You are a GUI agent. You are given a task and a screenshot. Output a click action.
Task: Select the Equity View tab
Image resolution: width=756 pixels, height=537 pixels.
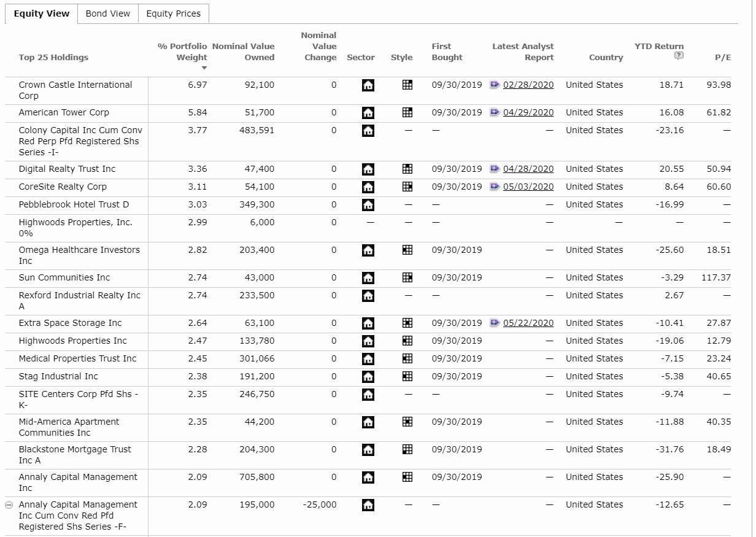42,14
